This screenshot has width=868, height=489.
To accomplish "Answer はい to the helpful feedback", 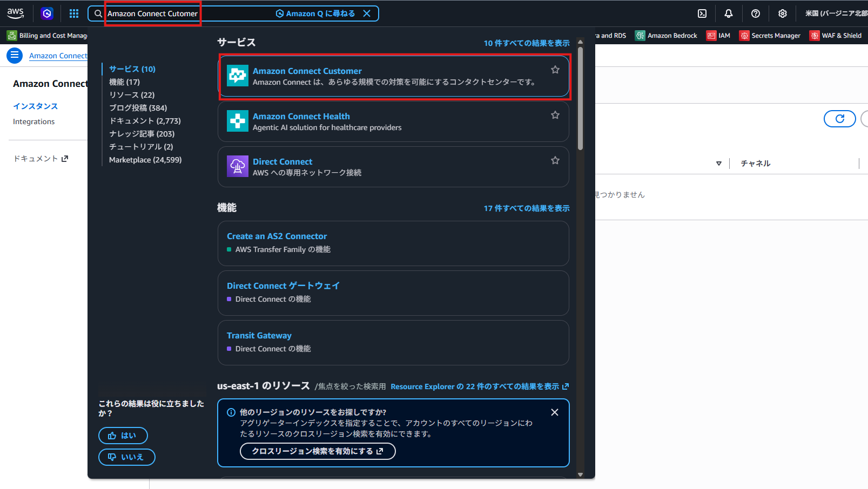I will point(123,436).
